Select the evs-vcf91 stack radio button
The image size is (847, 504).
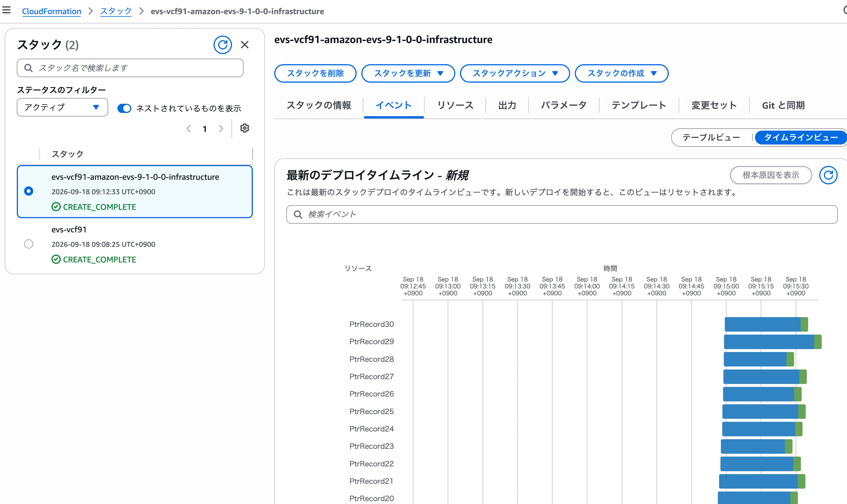pyautogui.click(x=29, y=244)
